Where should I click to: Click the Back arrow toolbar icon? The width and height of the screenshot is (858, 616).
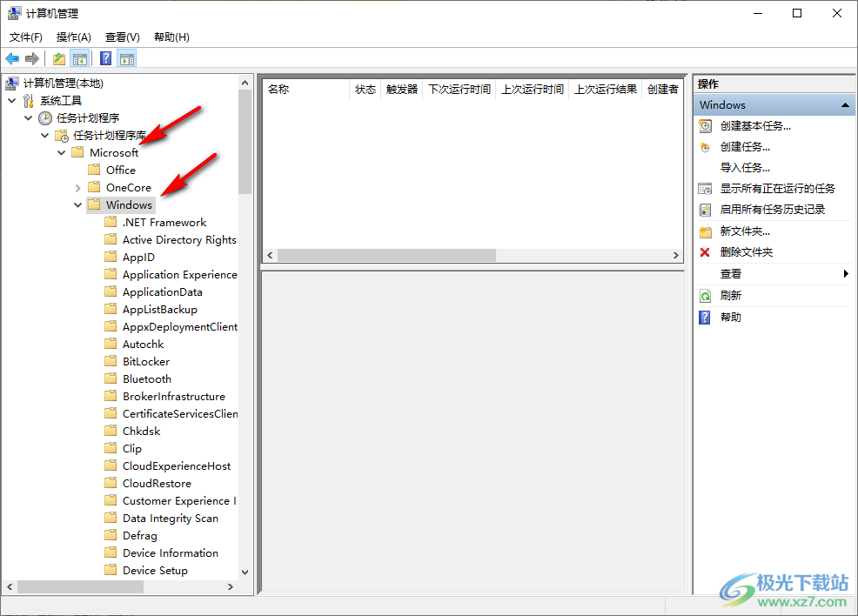pos(12,58)
